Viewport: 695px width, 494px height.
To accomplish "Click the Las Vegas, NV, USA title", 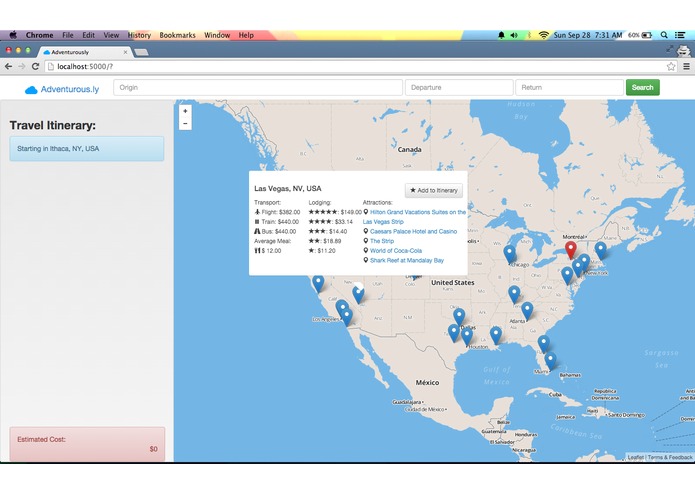I will 288,189.
